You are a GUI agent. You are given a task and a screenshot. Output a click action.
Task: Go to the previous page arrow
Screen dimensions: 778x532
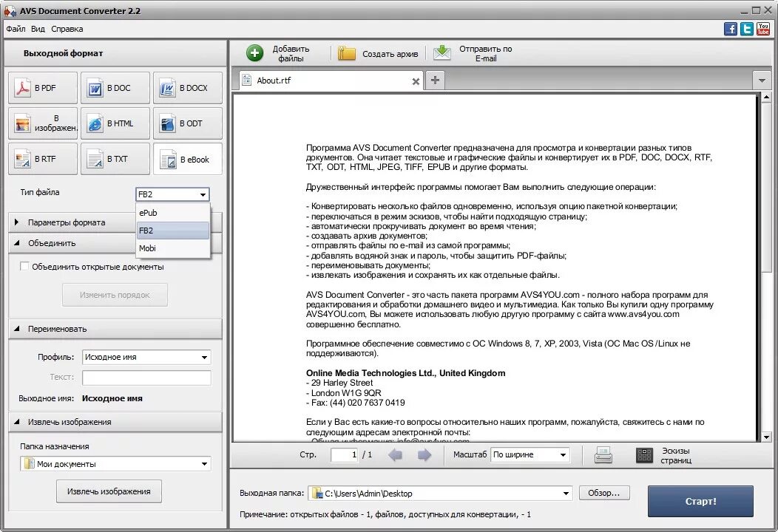[396, 454]
